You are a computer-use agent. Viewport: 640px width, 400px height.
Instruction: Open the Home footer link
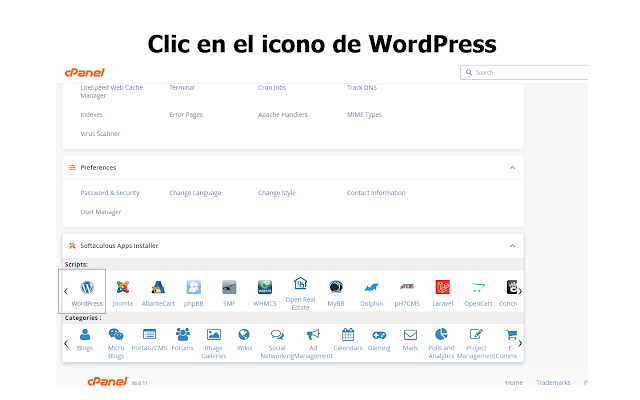(x=514, y=382)
